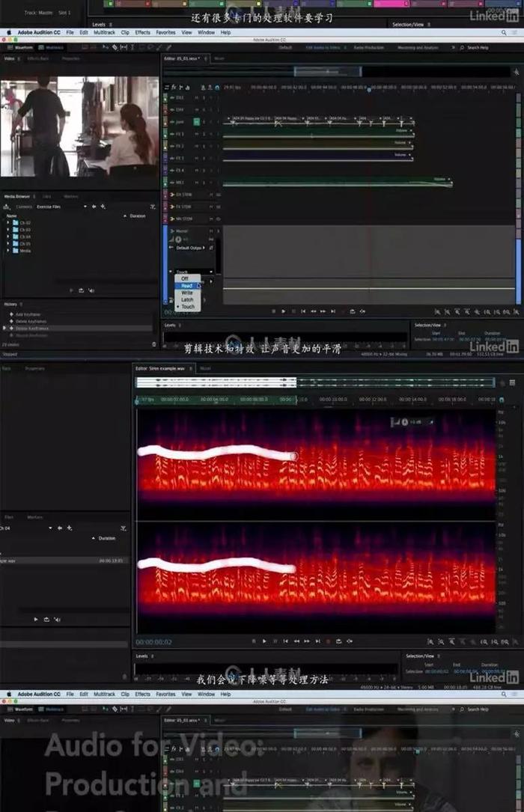Play preview in the Media Browser panel
Image resolution: width=524 pixels, height=812 pixels.
pos(71,290)
